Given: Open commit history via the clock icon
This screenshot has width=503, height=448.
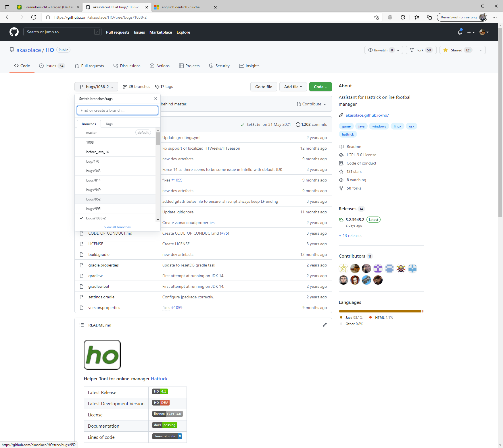Looking at the screenshot, I should [x=298, y=124].
